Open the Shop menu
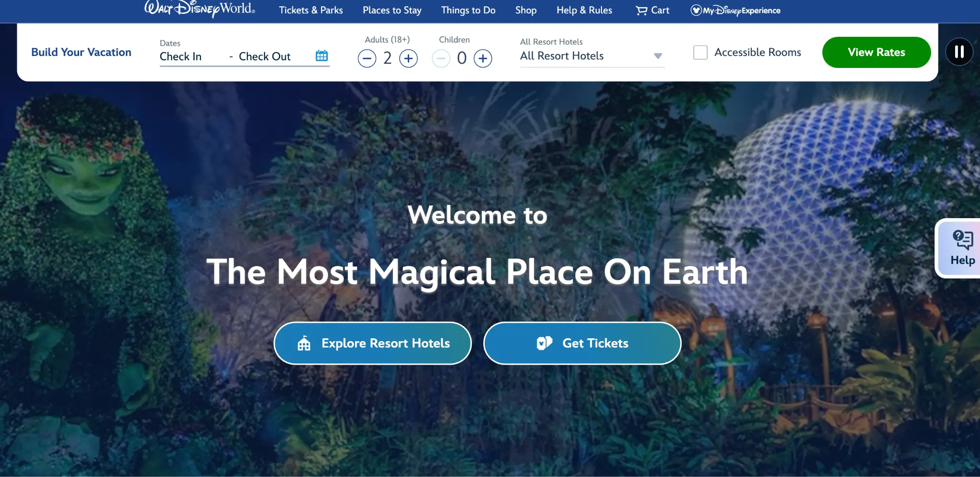The height and width of the screenshot is (477, 980). pos(526,10)
